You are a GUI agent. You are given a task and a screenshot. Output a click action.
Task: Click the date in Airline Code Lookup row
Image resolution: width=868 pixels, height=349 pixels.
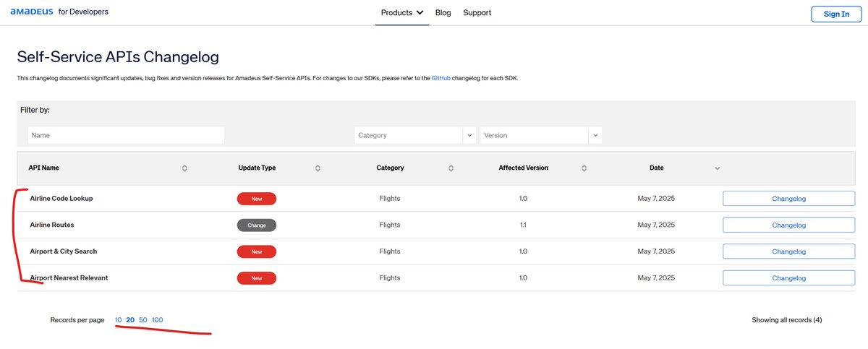(656, 198)
